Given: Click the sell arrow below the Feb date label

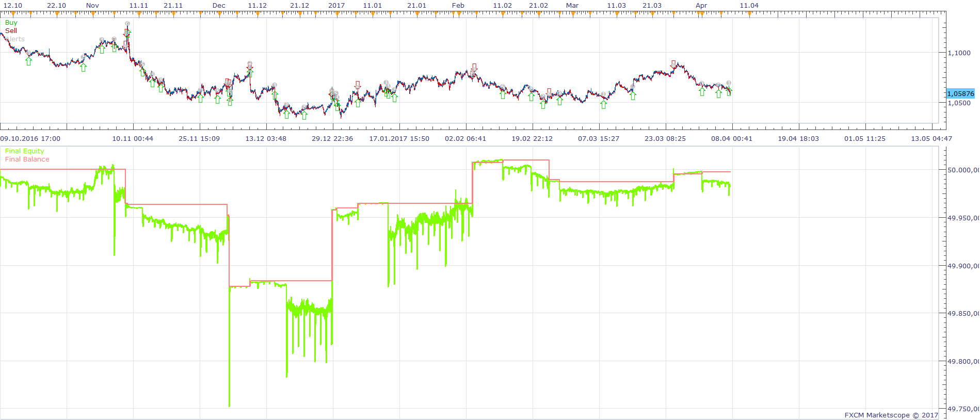Looking at the screenshot, I should click(x=474, y=68).
